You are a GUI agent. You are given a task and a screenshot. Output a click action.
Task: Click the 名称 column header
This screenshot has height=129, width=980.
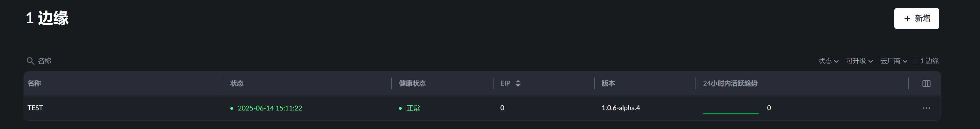(34, 84)
